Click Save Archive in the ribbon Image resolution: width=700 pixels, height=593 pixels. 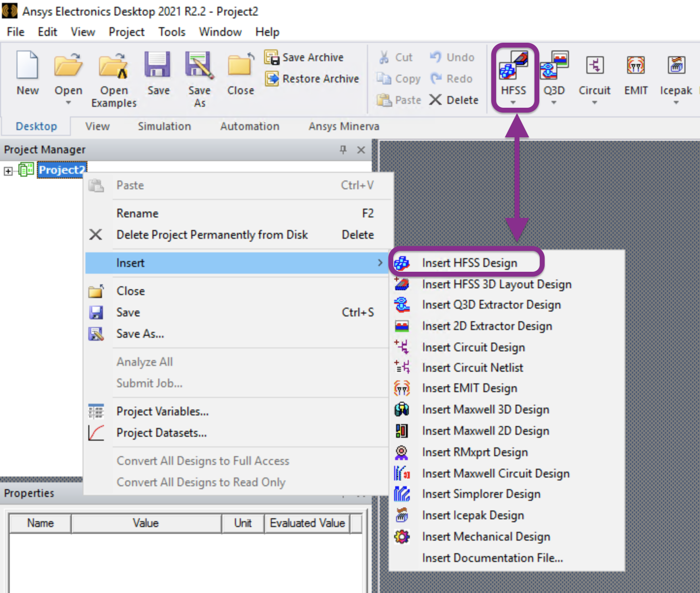click(304, 57)
